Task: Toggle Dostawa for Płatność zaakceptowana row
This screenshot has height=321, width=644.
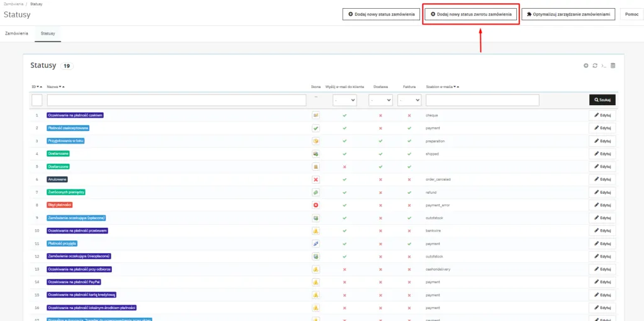Action: (x=380, y=128)
